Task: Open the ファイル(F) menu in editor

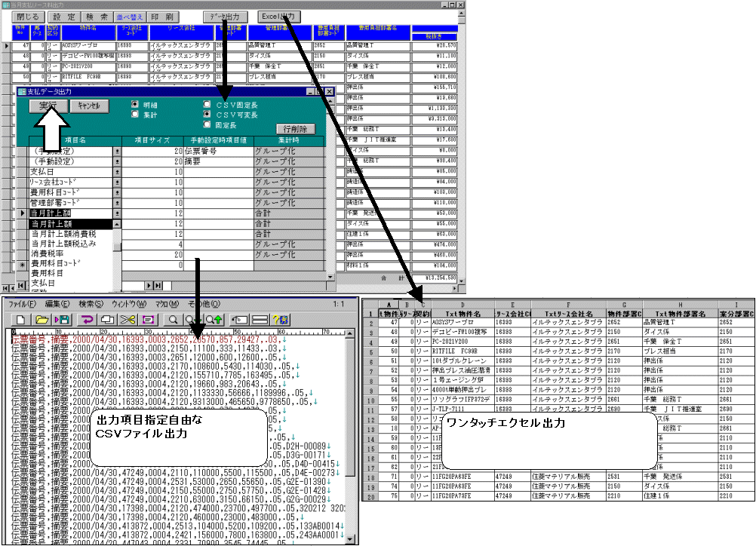Action: [21, 303]
